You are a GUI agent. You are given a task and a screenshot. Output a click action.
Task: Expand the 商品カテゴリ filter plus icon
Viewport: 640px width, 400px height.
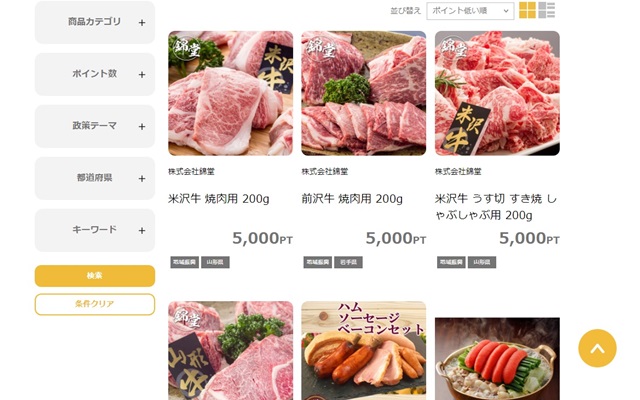(x=142, y=22)
